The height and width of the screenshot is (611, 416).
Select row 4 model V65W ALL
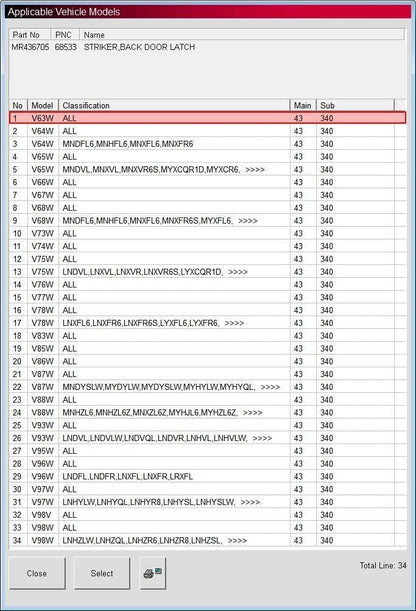(x=208, y=157)
